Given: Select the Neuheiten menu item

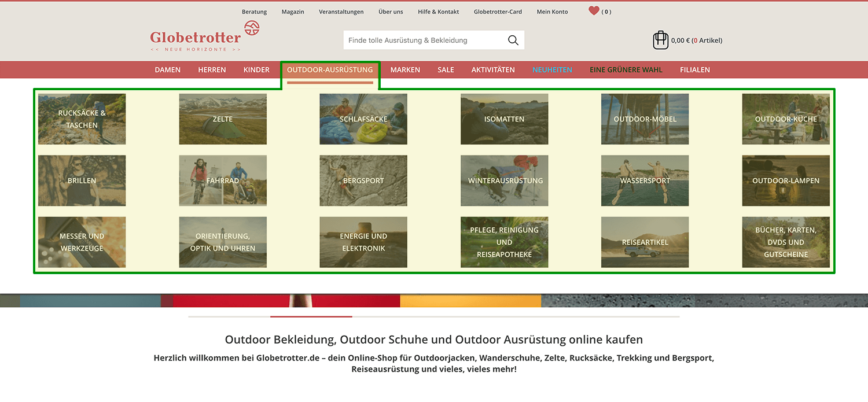Looking at the screenshot, I should click(552, 69).
